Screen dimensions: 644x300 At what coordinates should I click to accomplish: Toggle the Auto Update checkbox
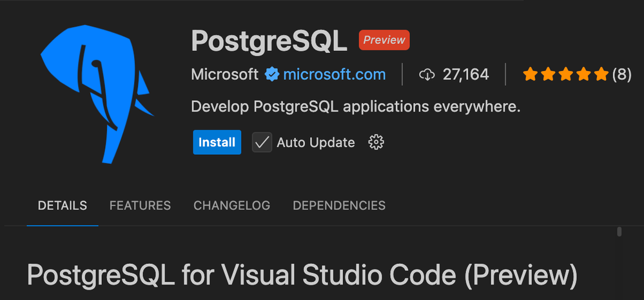click(x=262, y=143)
